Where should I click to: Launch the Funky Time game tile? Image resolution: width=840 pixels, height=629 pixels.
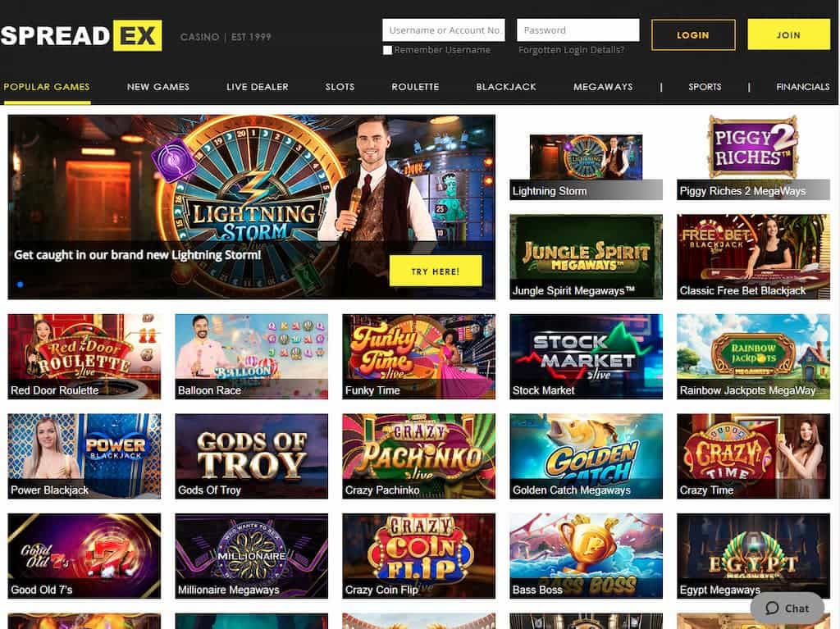(419, 356)
